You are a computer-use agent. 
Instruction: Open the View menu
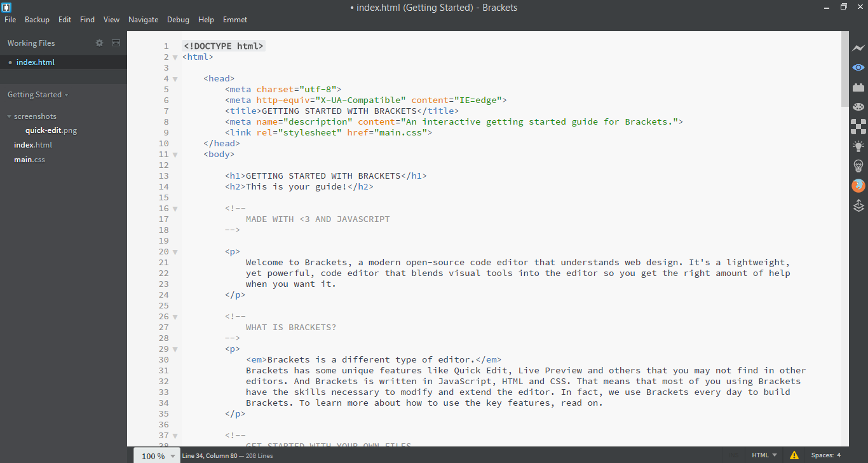coord(111,20)
